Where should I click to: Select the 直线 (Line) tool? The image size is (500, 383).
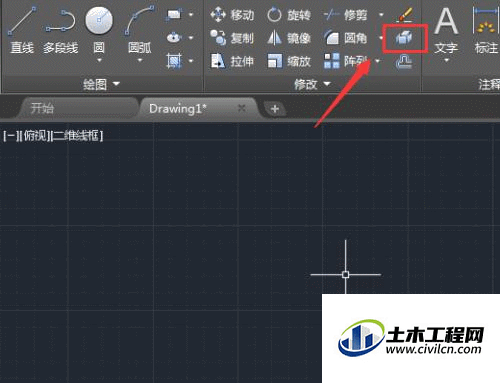point(22,30)
